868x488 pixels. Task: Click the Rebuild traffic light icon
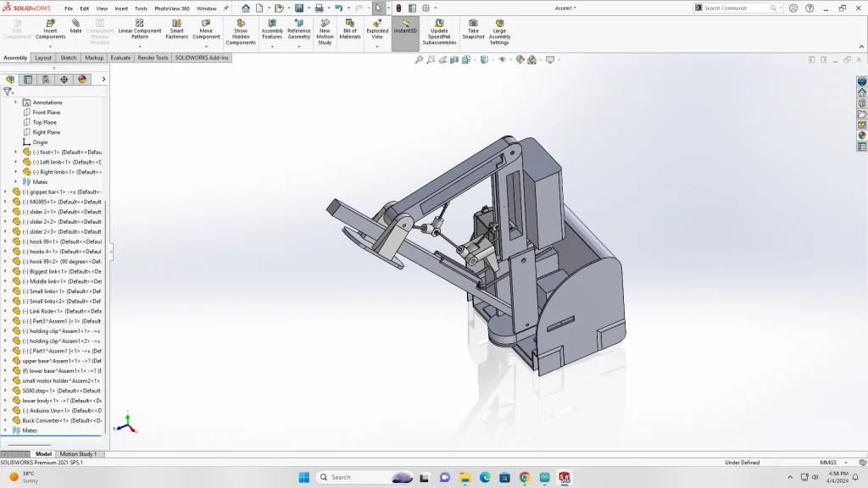point(398,8)
